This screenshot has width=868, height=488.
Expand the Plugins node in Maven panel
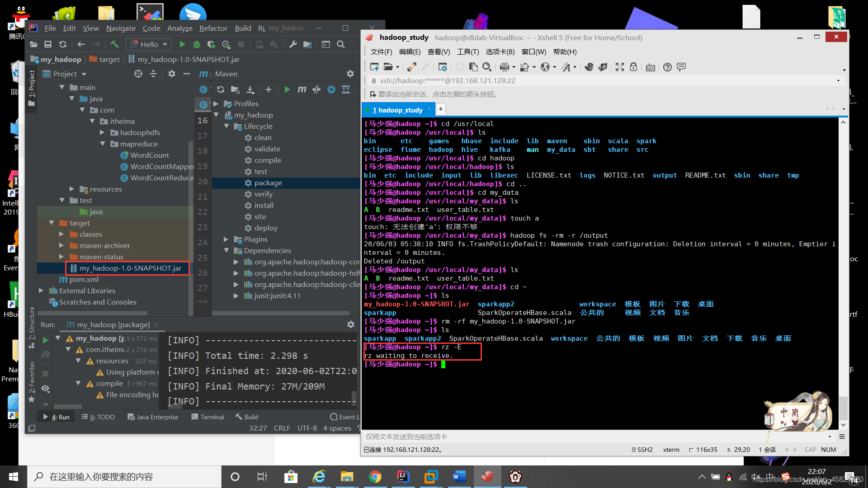pos(226,239)
